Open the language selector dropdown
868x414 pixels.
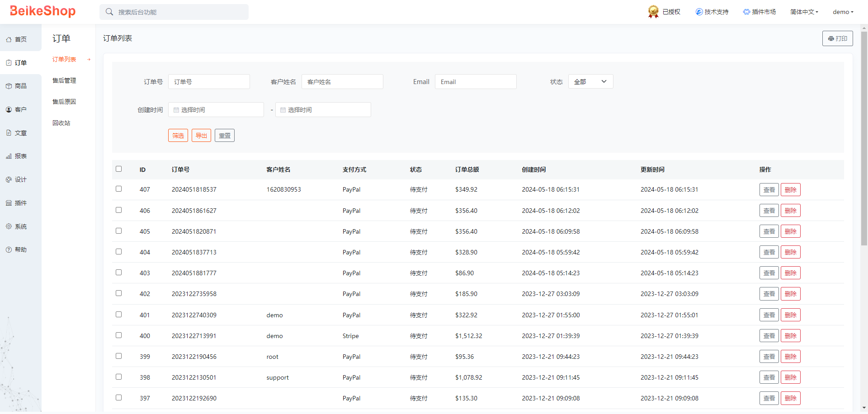tap(804, 12)
